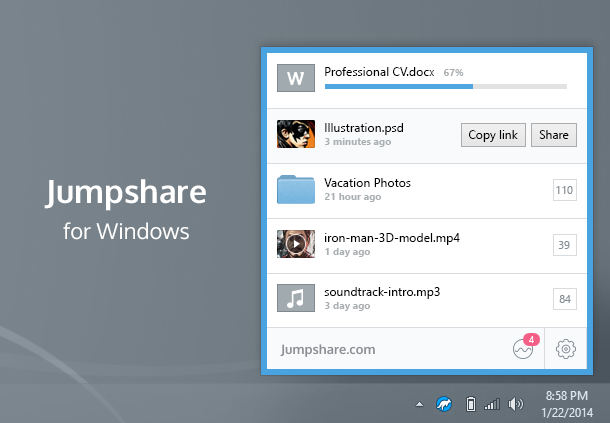Click the 39 view count for iron-man video
This screenshot has height=423, width=610.
point(564,244)
